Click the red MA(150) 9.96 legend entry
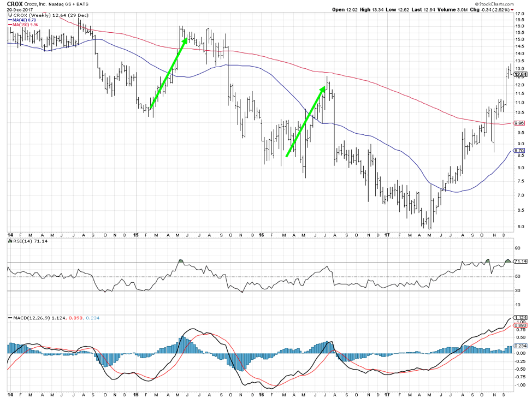532x398 pixels. pos(23,25)
